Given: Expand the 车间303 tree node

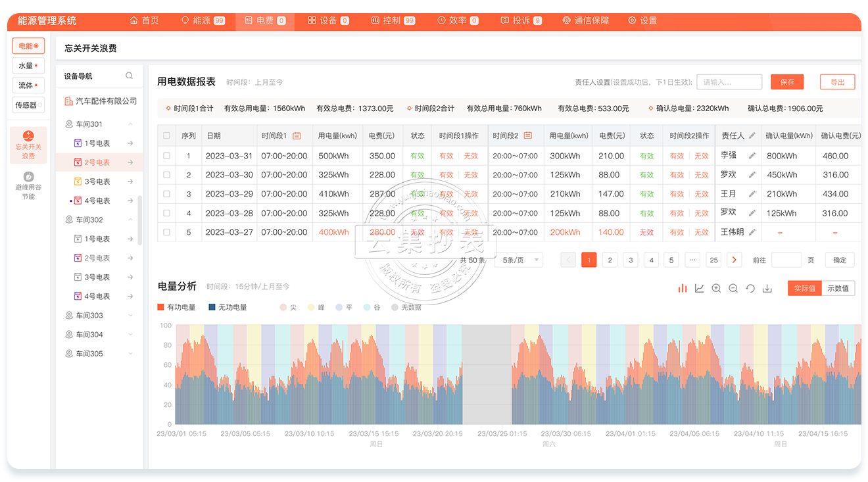Looking at the screenshot, I should pos(131,316).
